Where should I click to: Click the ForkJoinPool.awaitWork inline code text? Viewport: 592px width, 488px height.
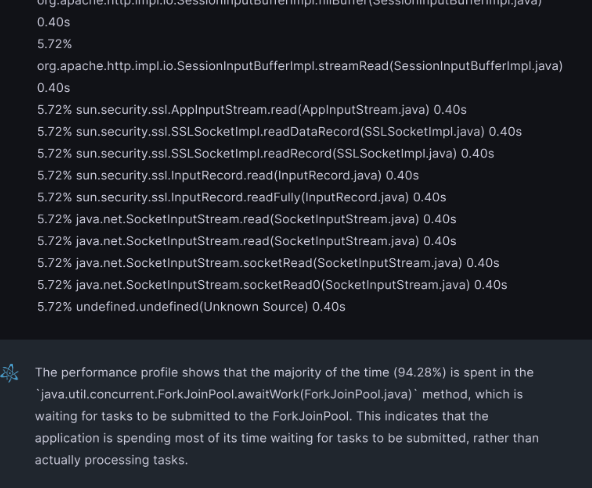coord(227,394)
